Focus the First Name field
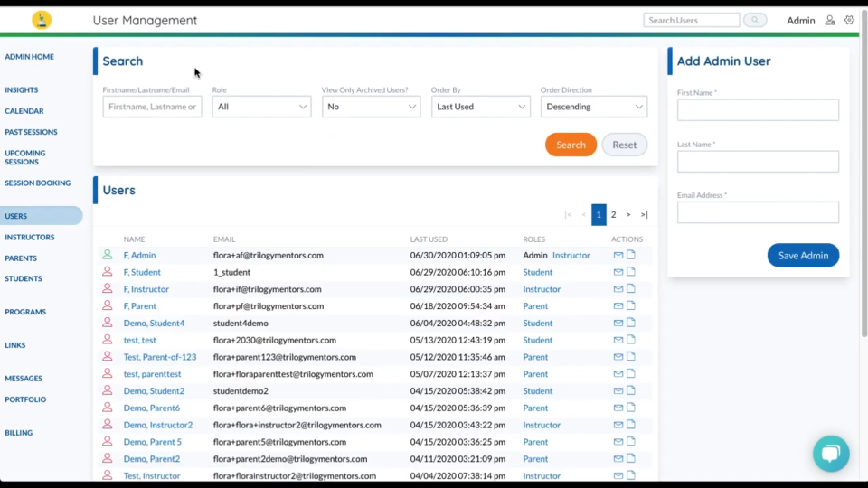The width and height of the screenshot is (868, 488). (758, 109)
